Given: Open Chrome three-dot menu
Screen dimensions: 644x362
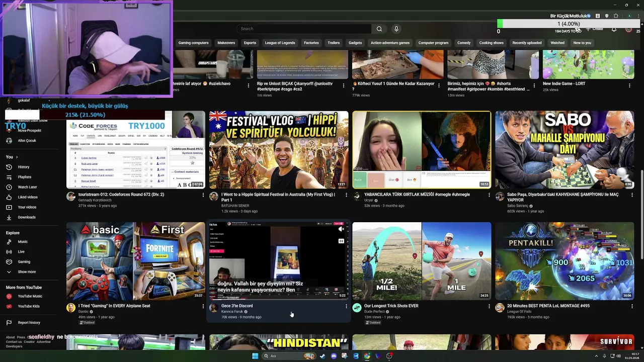Looking at the screenshot, I should pyautogui.click(x=637, y=16).
